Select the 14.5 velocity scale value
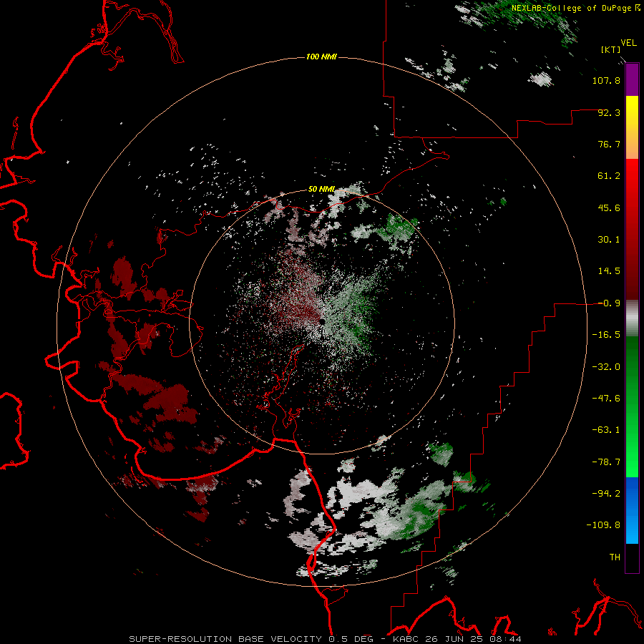The height and width of the screenshot is (644, 644). 609,271
